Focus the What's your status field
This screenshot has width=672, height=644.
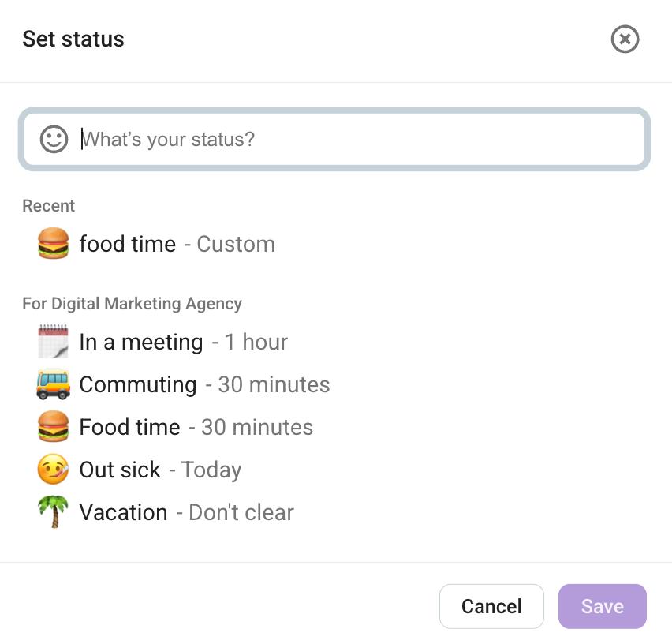click(x=334, y=140)
